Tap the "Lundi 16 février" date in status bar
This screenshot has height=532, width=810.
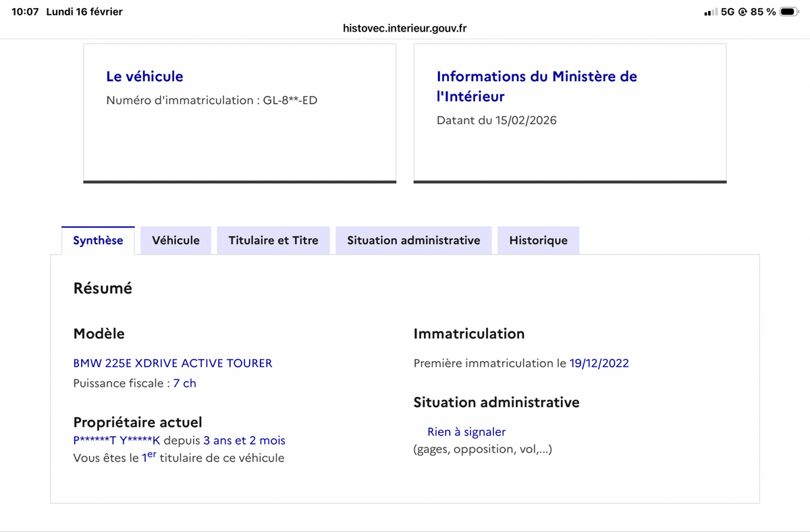(x=84, y=11)
